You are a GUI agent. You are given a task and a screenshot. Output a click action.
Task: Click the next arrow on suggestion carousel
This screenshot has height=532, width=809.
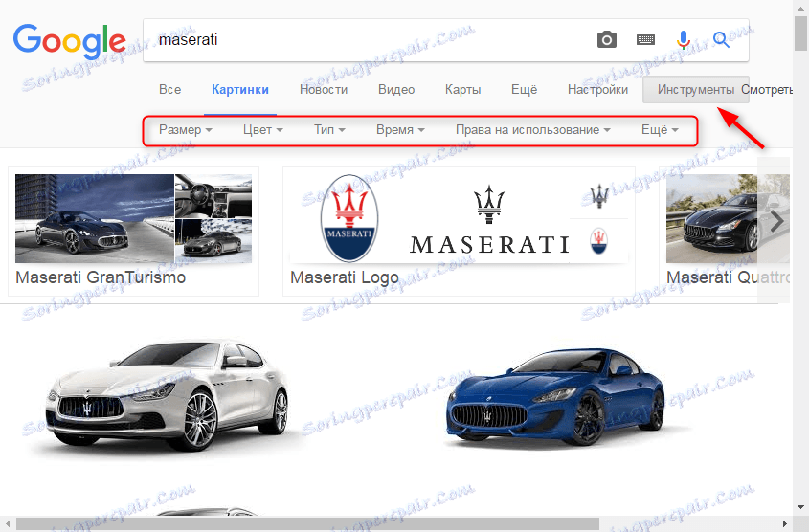coord(776,222)
